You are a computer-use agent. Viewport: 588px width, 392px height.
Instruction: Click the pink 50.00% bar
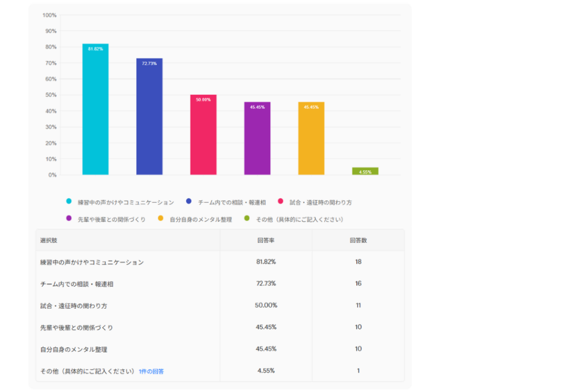click(x=203, y=135)
